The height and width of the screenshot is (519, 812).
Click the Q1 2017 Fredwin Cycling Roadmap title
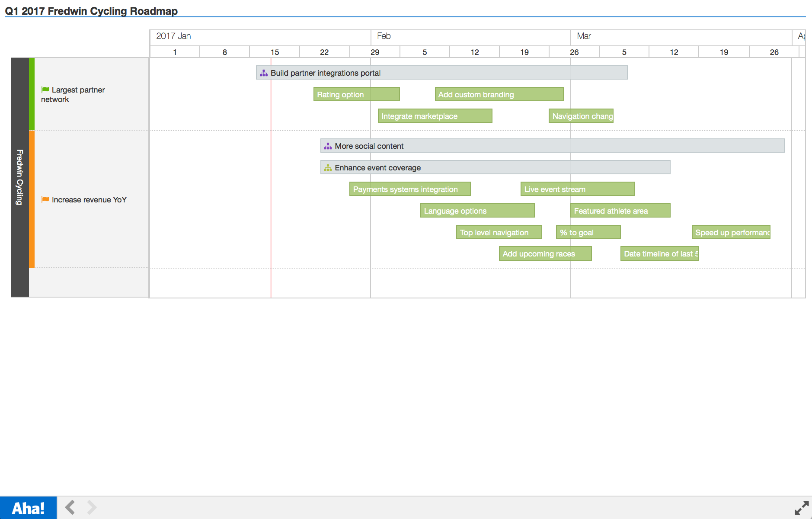click(x=91, y=11)
